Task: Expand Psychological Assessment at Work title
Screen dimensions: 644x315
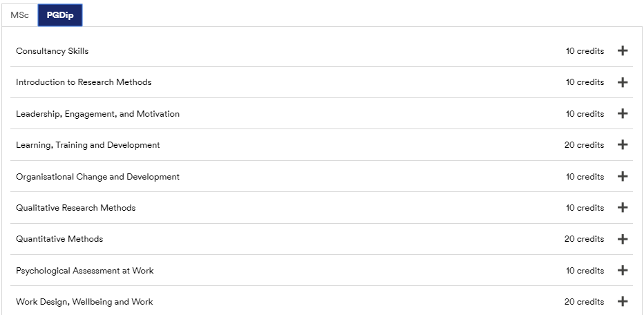Action: [x=84, y=271]
